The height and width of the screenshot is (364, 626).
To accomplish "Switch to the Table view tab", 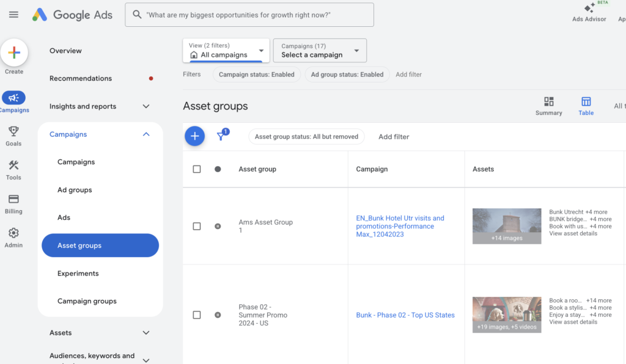I will click(x=586, y=107).
